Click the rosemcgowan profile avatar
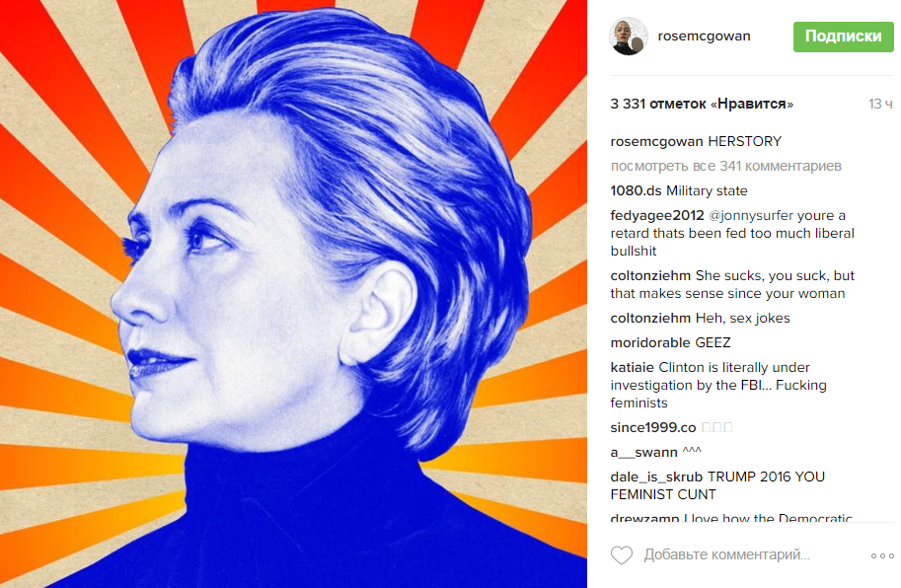901x588 pixels. (x=628, y=37)
